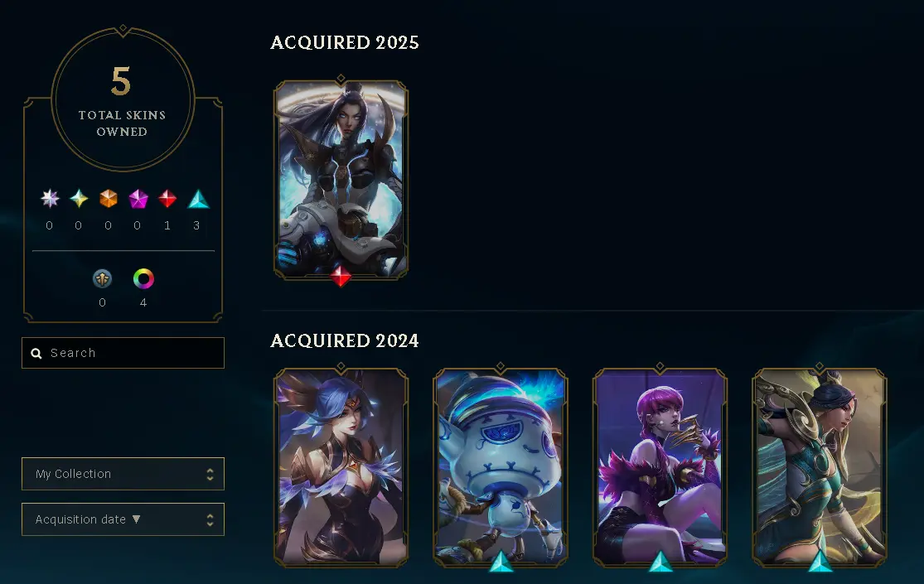Select the porcelain mushroom-hat skin card
Image resolution: width=924 pixels, height=584 pixels.
tap(501, 468)
